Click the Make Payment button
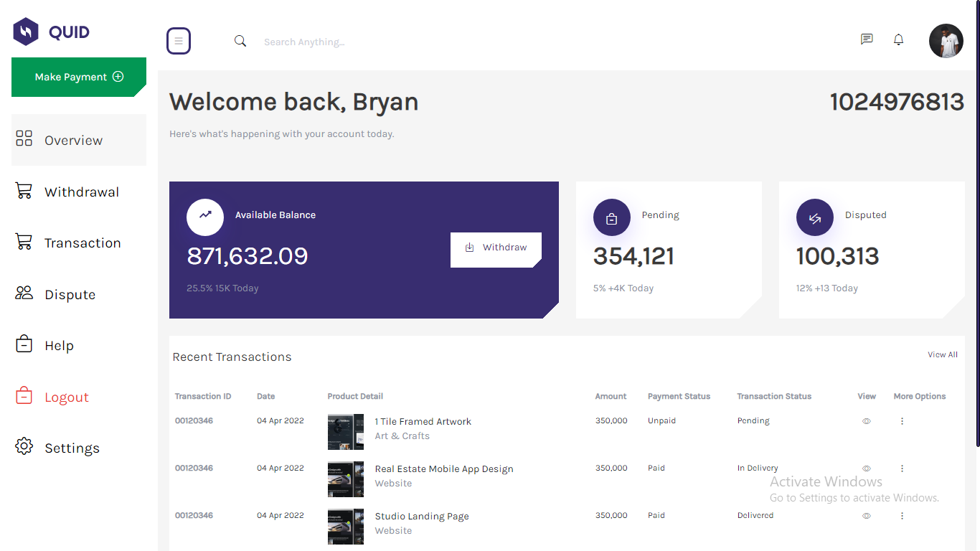Image resolution: width=980 pixels, height=551 pixels. point(78,77)
